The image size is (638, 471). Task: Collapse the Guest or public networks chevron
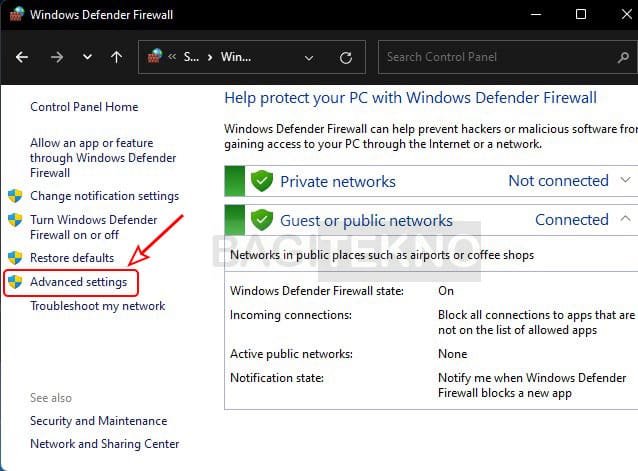[x=625, y=219]
